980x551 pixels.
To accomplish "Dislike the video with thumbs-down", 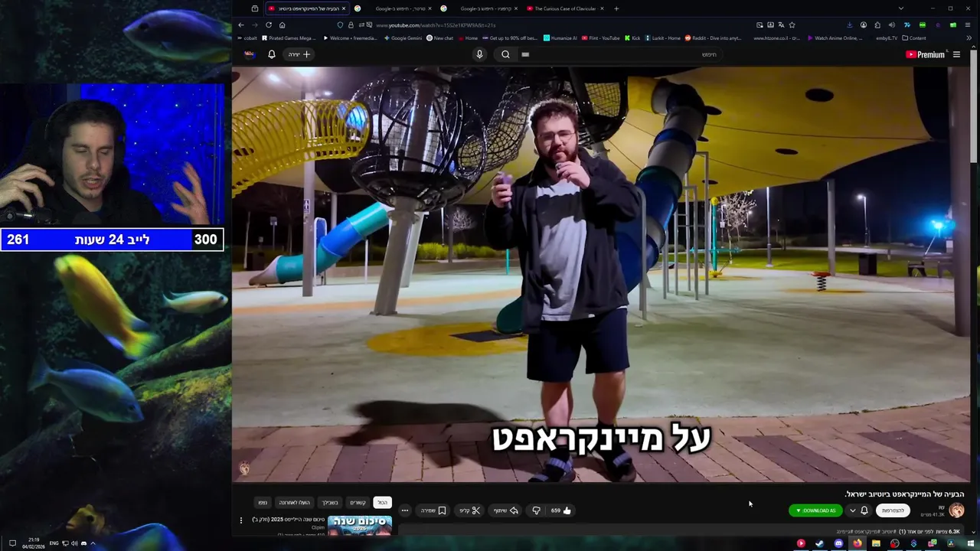I will point(536,510).
